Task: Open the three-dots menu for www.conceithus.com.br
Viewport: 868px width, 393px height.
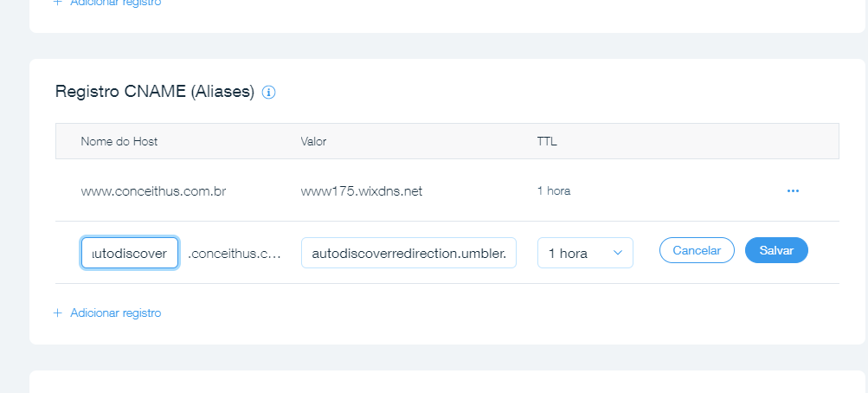Action: tap(793, 190)
